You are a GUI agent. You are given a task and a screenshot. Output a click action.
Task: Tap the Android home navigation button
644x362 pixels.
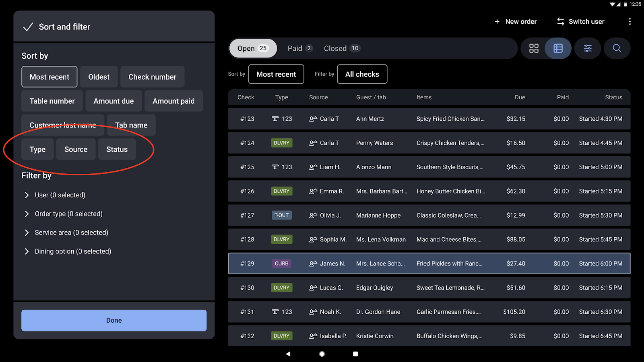[x=322, y=354]
